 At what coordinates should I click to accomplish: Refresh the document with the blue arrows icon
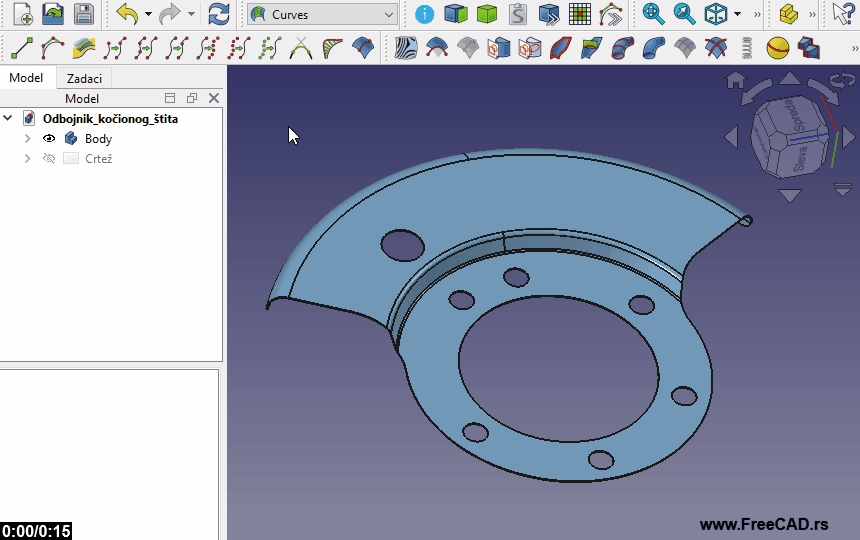point(219,14)
